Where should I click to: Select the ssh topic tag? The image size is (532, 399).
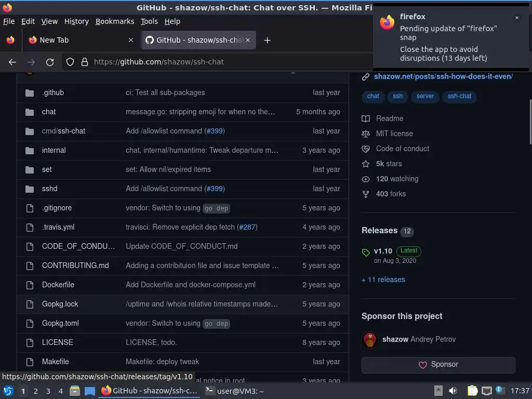point(397,96)
